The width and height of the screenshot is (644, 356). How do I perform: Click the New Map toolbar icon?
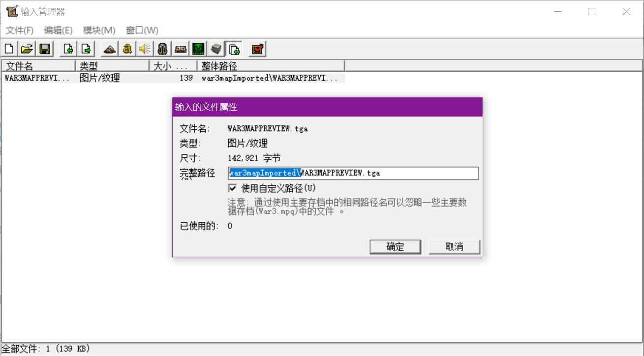(x=9, y=49)
